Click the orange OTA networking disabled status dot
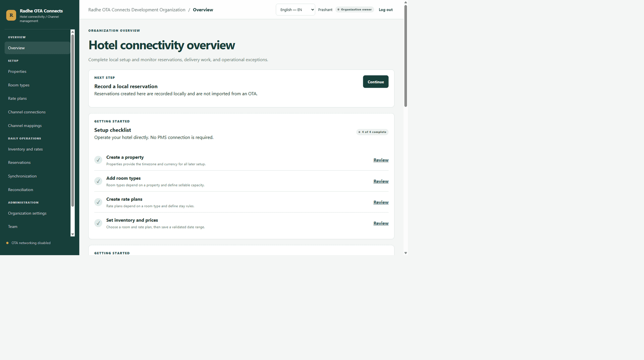The image size is (644, 360). coord(7,243)
